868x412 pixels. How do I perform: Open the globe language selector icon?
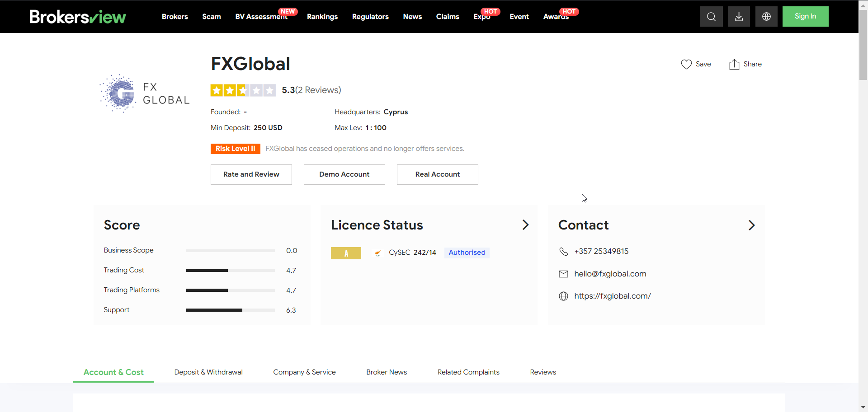click(x=766, y=17)
